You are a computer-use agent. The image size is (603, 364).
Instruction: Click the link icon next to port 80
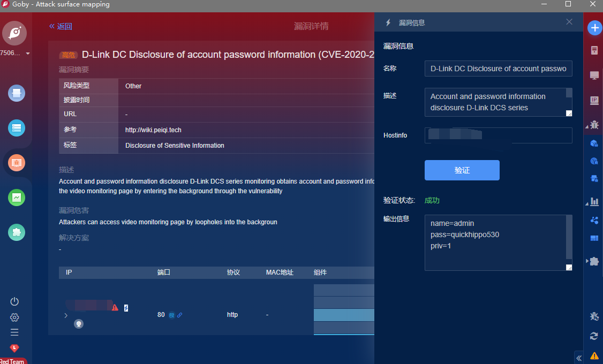point(179,315)
